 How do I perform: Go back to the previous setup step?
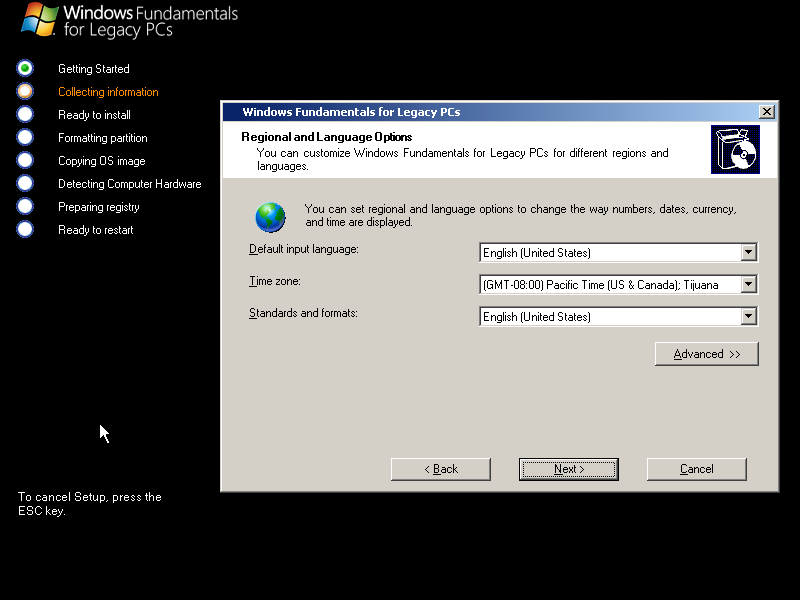pyautogui.click(x=440, y=468)
